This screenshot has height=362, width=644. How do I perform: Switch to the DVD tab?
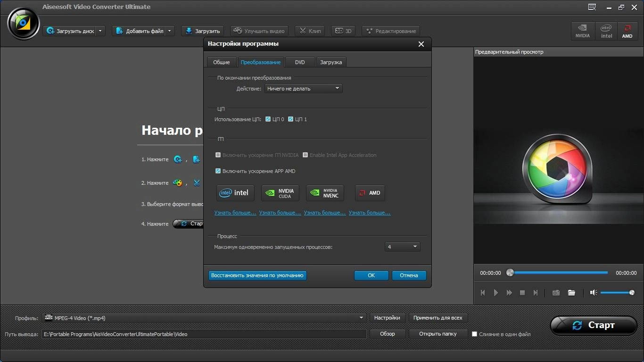300,62
